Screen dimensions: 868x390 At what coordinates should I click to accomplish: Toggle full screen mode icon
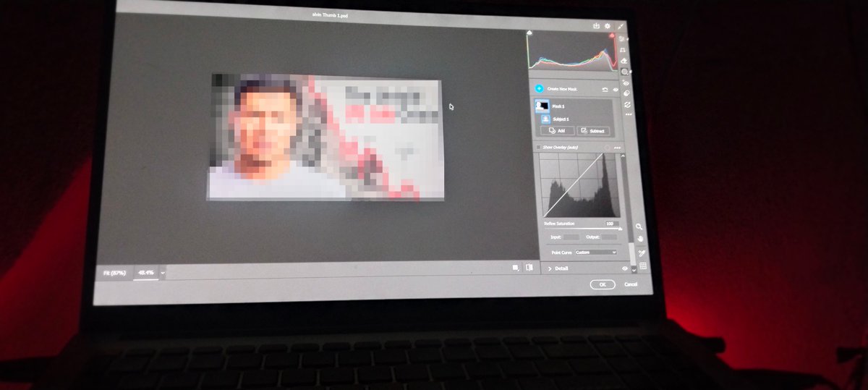621,26
